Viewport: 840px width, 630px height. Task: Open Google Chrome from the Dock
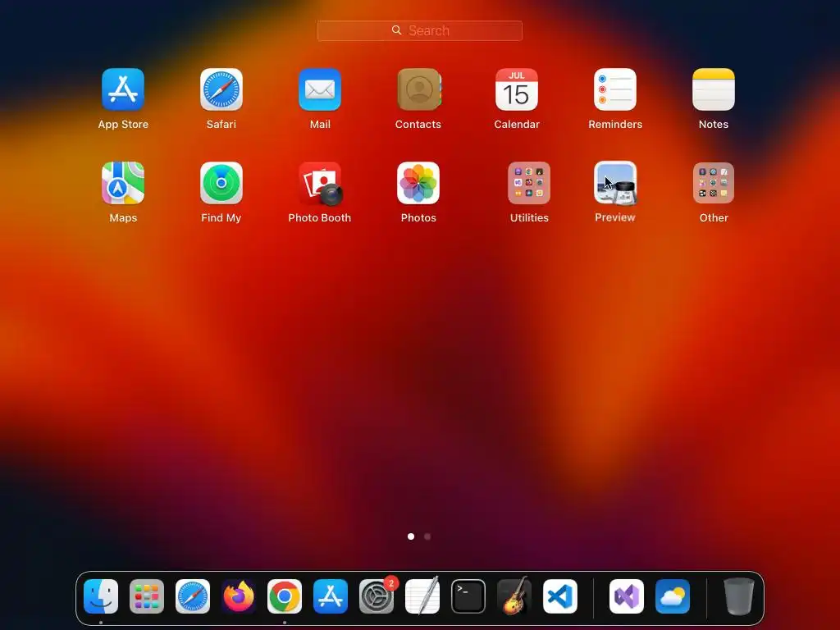pyautogui.click(x=285, y=596)
